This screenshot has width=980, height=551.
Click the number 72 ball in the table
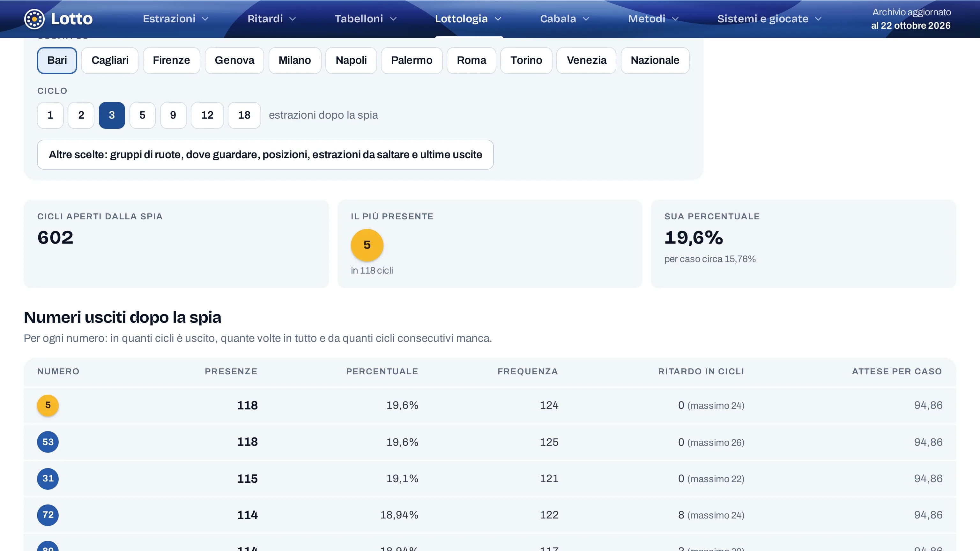pyautogui.click(x=48, y=515)
